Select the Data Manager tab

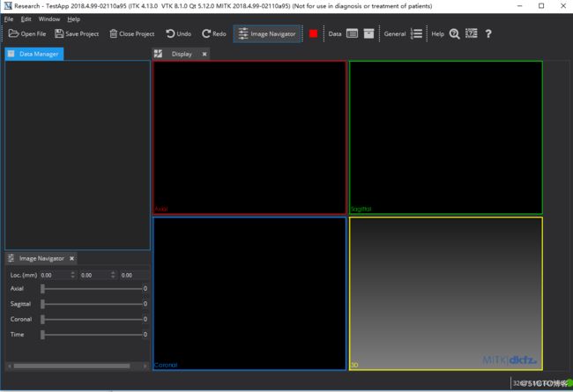(x=34, y=54)
